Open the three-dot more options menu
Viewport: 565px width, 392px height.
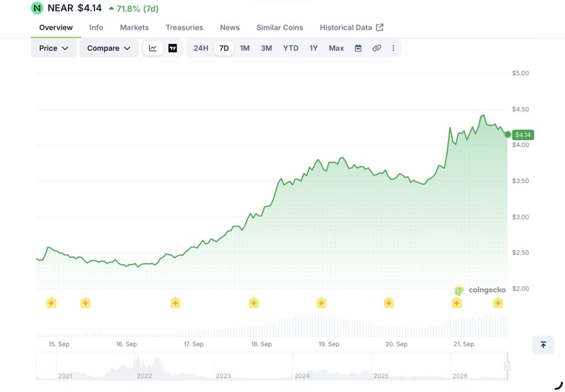point(393,48)
